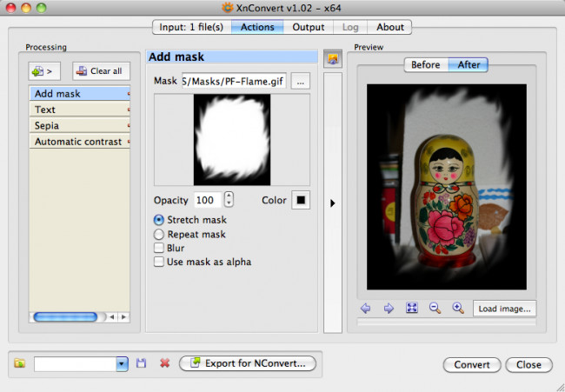Save preset with floppy disk icon
Screen dimensions: 565x392
[x=141, y=363]
